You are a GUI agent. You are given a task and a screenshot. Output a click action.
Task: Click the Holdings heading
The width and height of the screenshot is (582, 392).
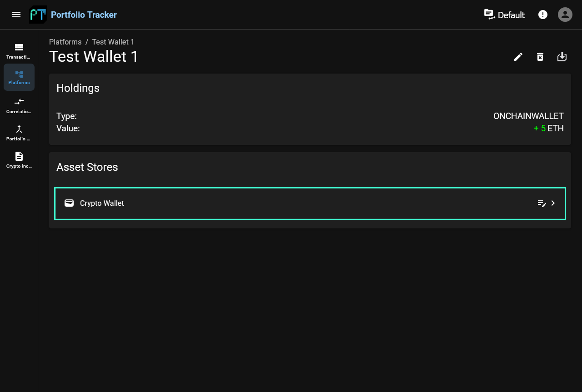[x=78, y=88]
